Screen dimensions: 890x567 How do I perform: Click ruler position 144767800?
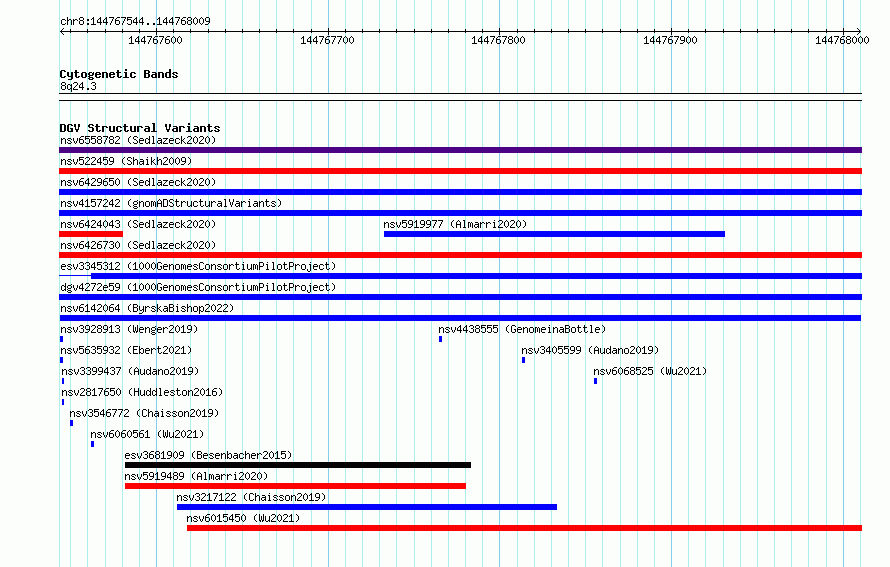pyautogui.click(x=498, y=40)
